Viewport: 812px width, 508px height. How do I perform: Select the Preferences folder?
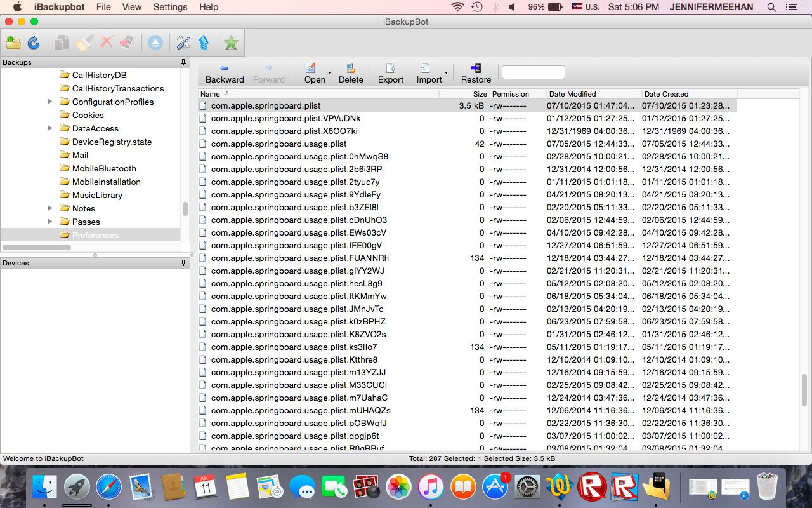pyautogui.click(x=95, y=235)
